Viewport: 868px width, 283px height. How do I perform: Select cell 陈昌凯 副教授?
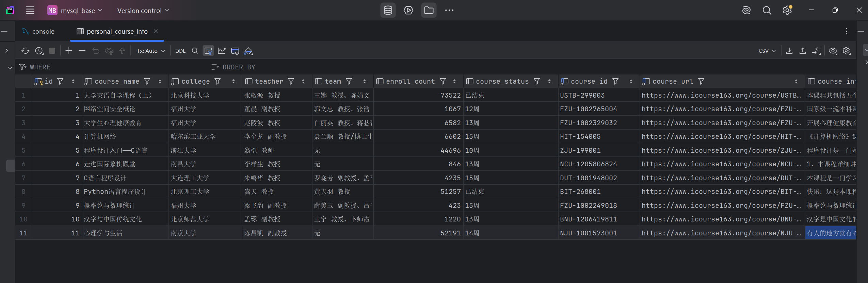pos(277,233)
